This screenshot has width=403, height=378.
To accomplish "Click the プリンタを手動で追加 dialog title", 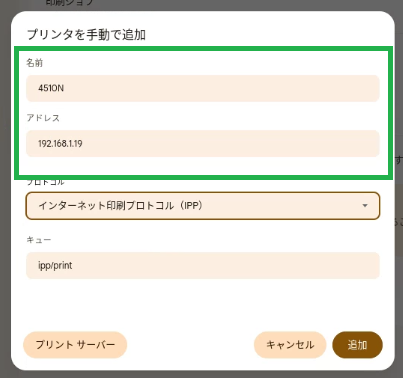I will [86, 35].
